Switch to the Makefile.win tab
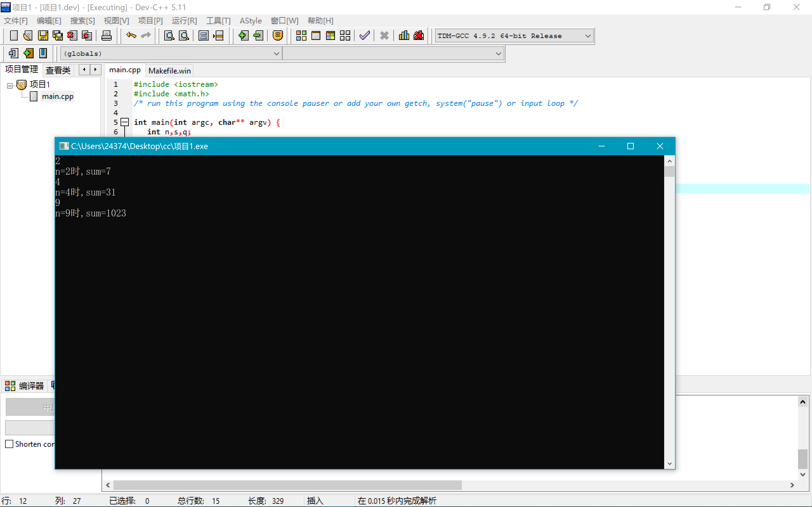The width and height of the screenshot is (812, 507). point(169,71)
